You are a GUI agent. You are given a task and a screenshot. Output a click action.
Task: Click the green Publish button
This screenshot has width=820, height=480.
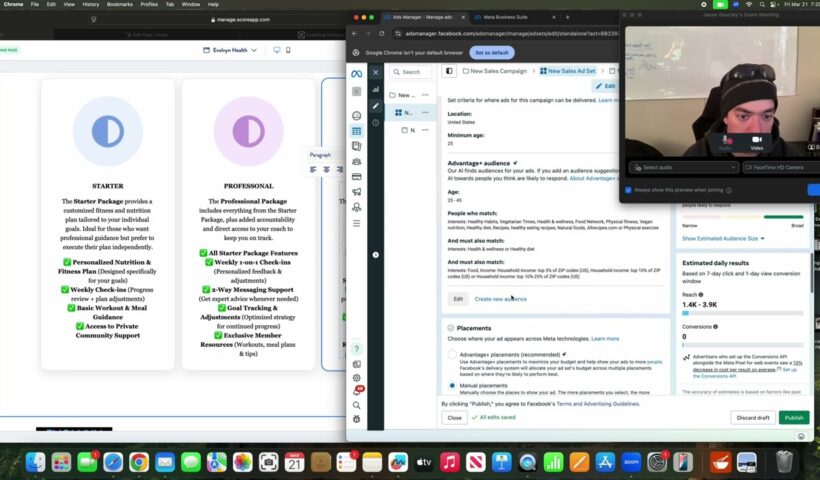pyautogui.click(x=793, y=417)
